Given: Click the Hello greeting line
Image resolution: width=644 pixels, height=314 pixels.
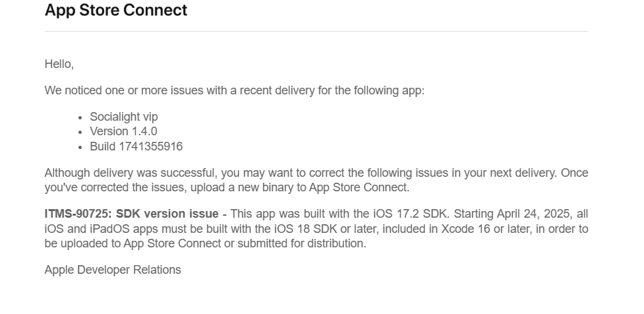Looking at the screenshot, I should pyautogui.click(x=59, y=64).
